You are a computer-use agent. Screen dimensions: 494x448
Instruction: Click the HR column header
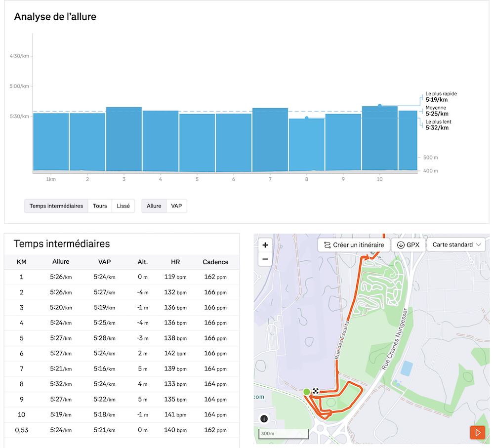[175, 262]
